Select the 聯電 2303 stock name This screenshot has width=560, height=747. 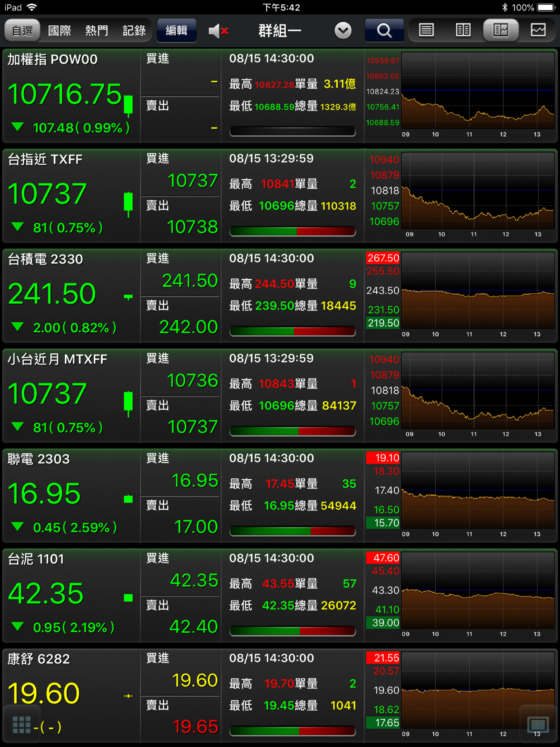[x=39, y=459]
